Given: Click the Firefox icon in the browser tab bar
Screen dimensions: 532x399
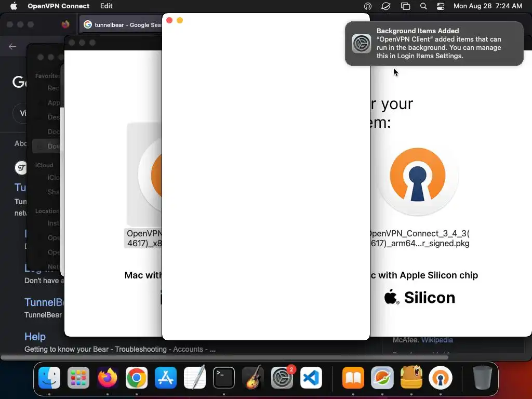Looking at the screenshot, I should pos(65,24).
